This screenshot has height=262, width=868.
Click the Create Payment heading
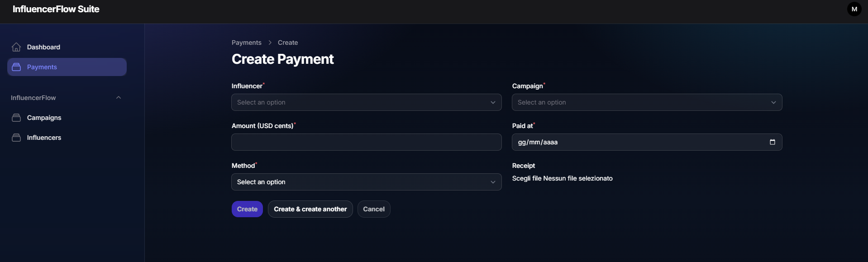tap(282, 59)
